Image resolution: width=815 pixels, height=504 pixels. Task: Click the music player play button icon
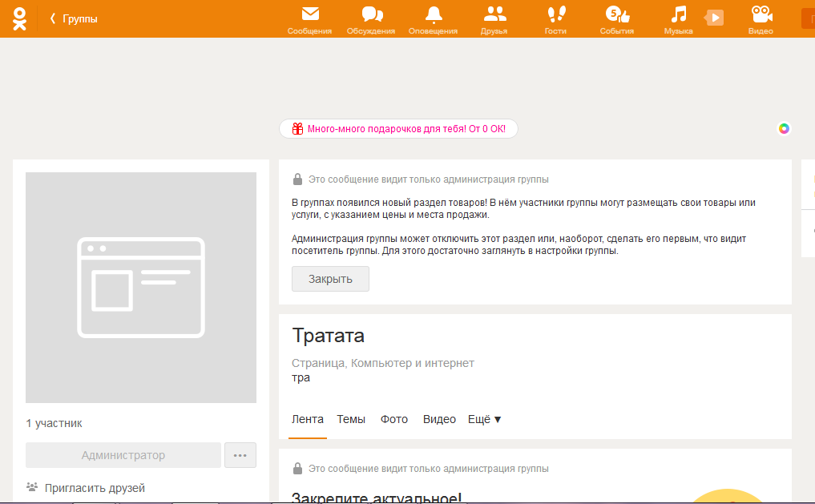714,17
